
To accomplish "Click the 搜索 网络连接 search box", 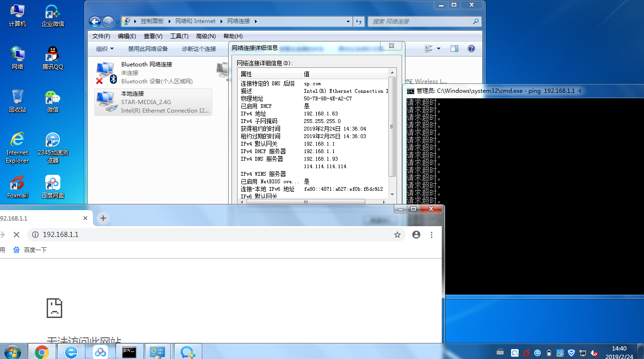I will coord(425,22).
